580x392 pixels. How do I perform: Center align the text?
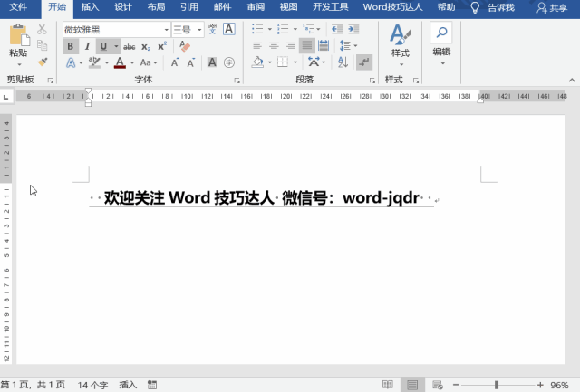(274, 45)
